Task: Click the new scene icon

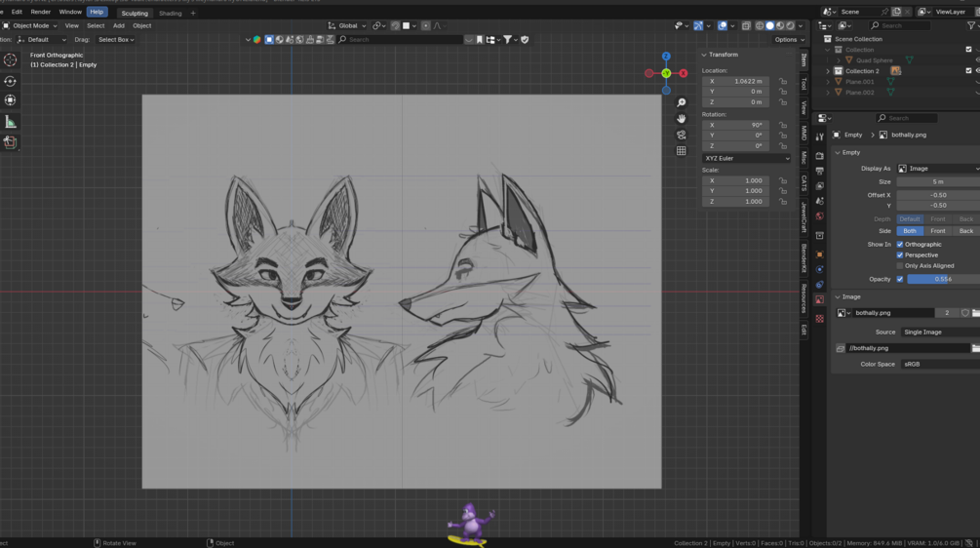Action: coord(896,12)
